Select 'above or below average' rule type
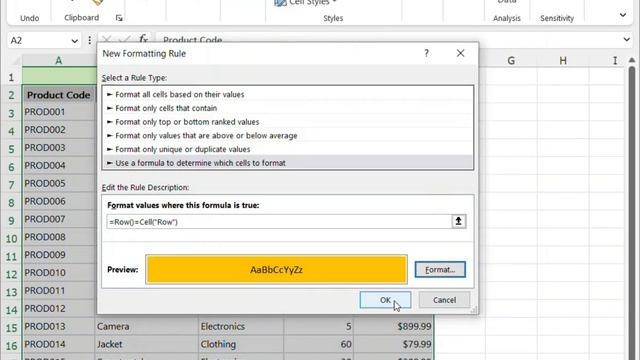 (288, 136)
